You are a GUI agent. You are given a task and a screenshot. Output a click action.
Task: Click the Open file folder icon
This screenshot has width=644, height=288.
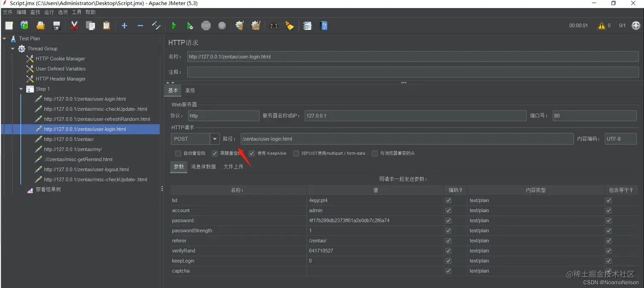[x=40, y=26]
